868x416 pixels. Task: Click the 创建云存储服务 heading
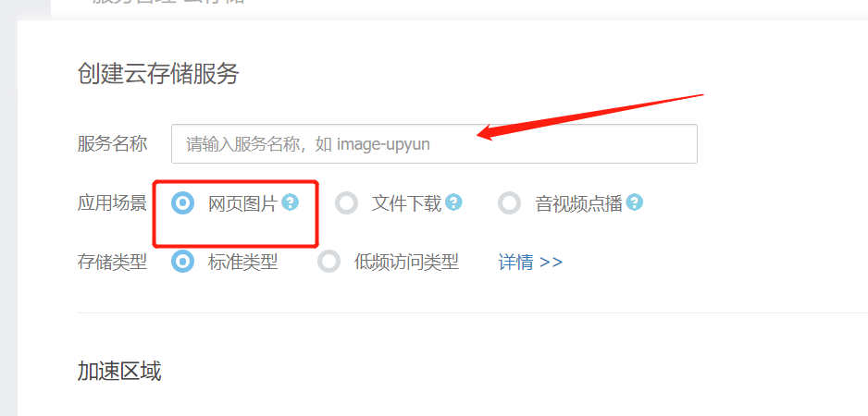click(x=158, y=74)
